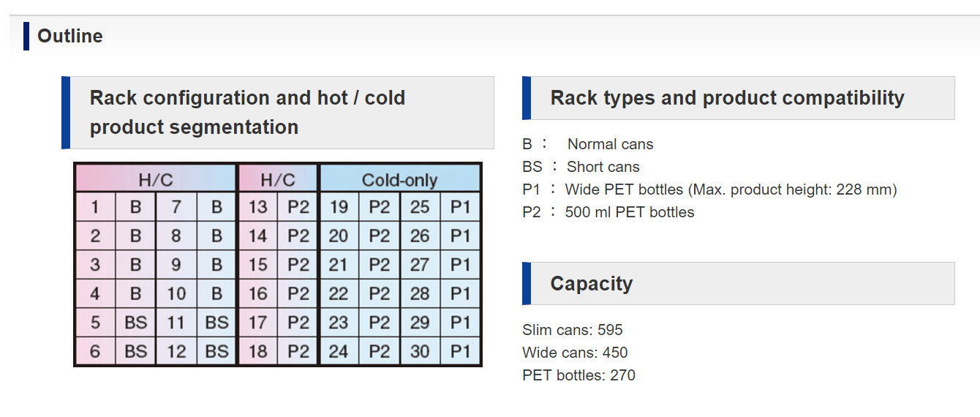Click the rack table image

(278, 265)
